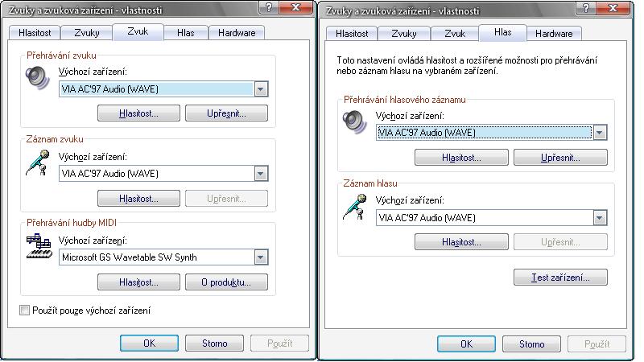Switch to Hardware tab in the Hlas tab dialog
The width and height of the screenshot is (644, 362).
[x=554, y=34]
